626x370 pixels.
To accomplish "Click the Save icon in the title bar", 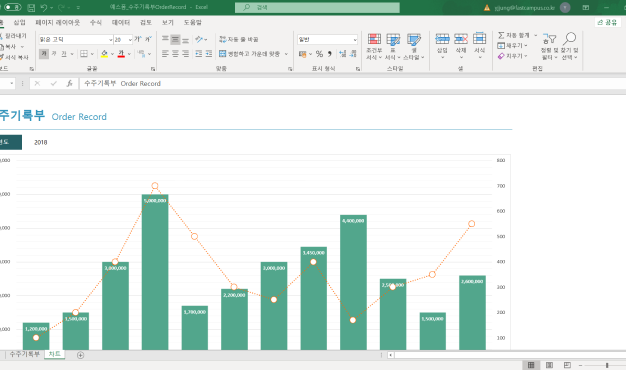I will (x=31, y=8).
